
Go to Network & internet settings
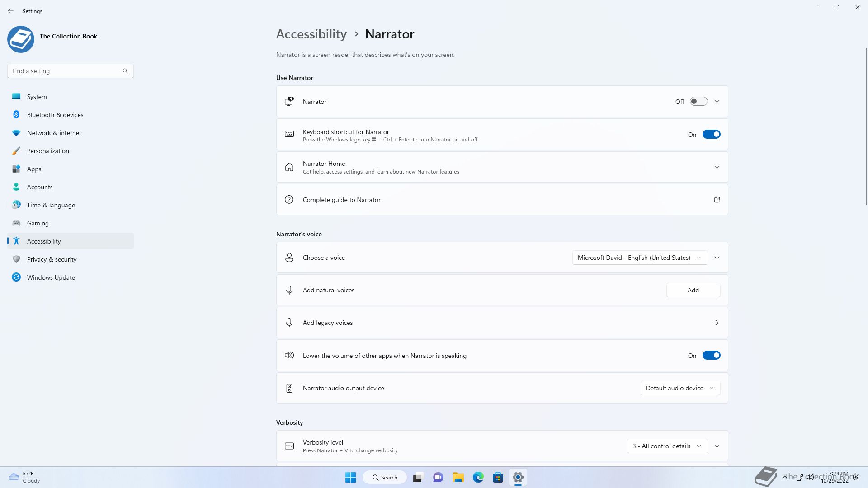[71, 133]
